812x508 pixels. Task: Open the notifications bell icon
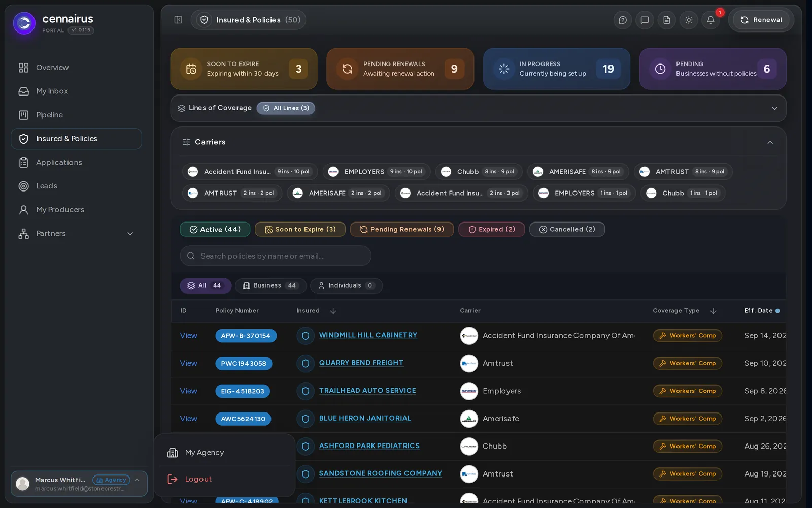click(x=710, y=20)
